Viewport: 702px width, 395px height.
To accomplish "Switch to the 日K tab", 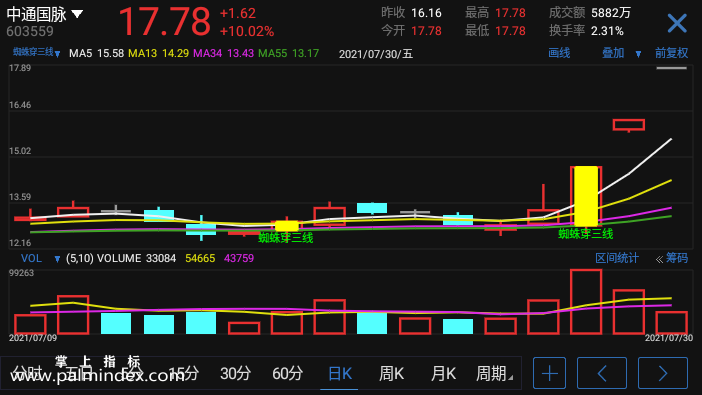I will 339,373.
